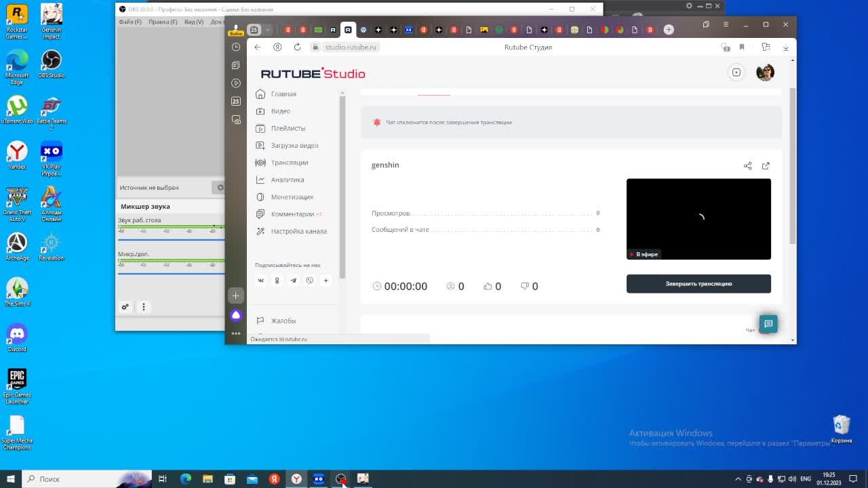Viewport: 868px width, 488px height.
Task: Click the Монетизация coin icon
Action: (260, 197)
